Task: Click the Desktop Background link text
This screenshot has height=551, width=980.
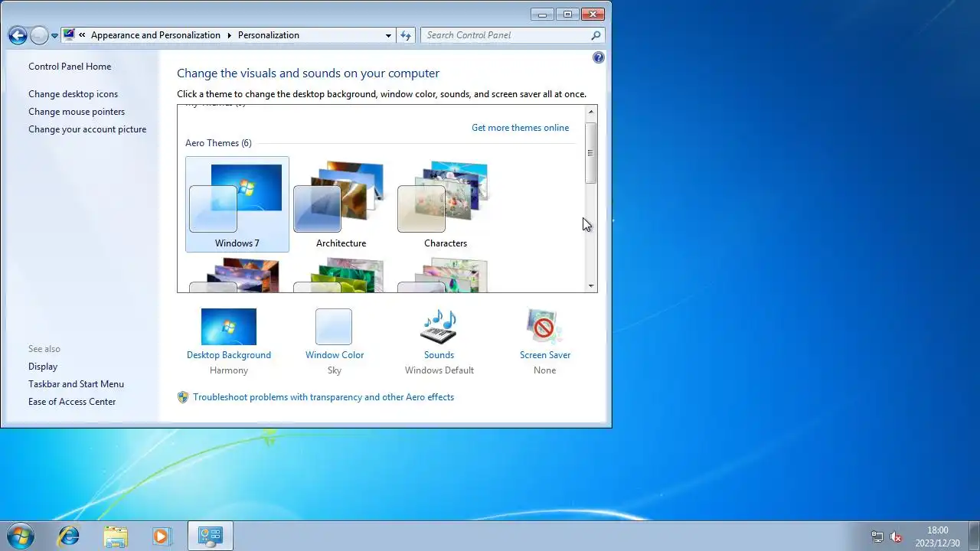Action: [x=229, y=355]
